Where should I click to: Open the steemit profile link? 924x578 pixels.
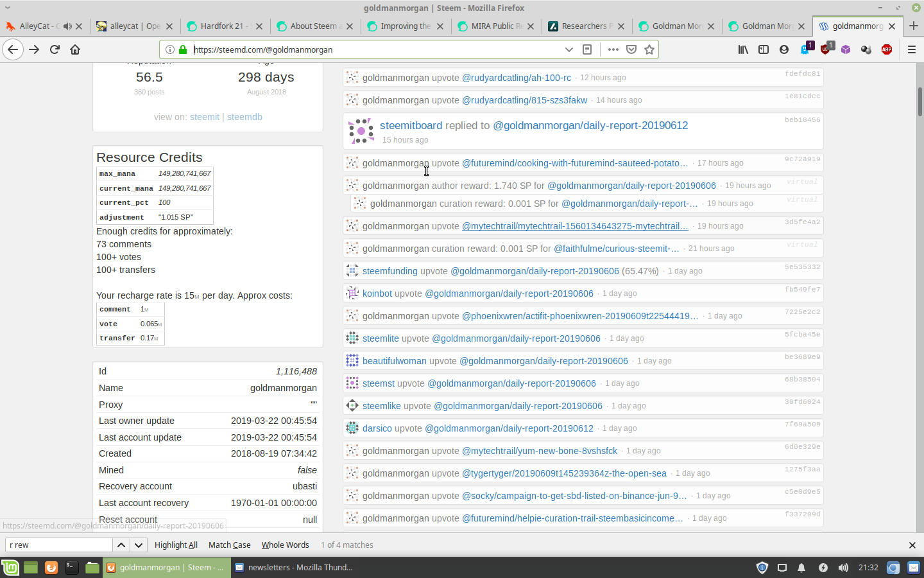(x=205, y=117)
